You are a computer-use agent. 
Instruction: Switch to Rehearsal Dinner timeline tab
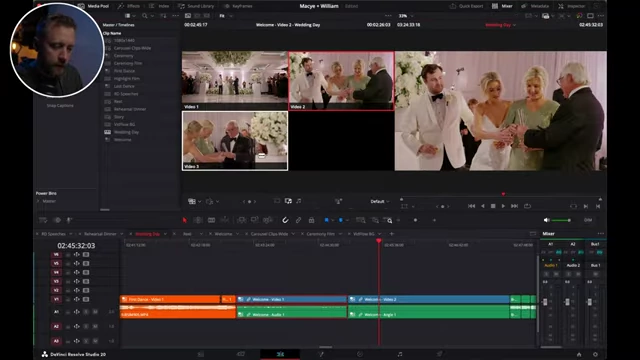point(100,234)
